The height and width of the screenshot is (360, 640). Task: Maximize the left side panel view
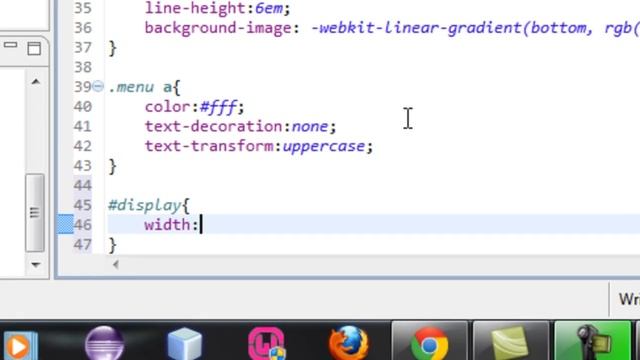[34, 48]
